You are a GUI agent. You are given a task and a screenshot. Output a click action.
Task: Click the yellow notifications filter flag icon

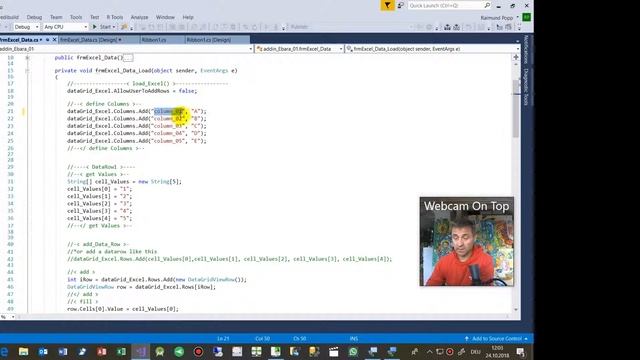pos(387,5)
